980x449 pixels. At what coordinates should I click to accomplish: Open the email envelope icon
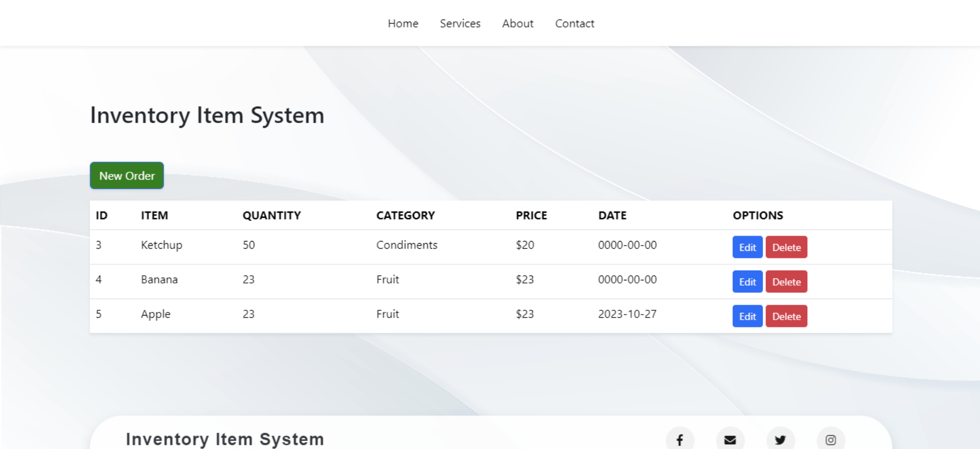click(730, 439)
